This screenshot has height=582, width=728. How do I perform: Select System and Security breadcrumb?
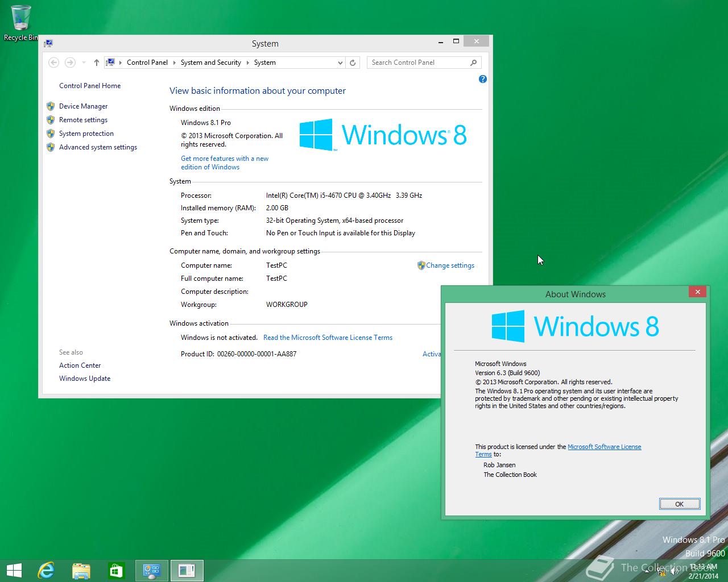(211, 63)
